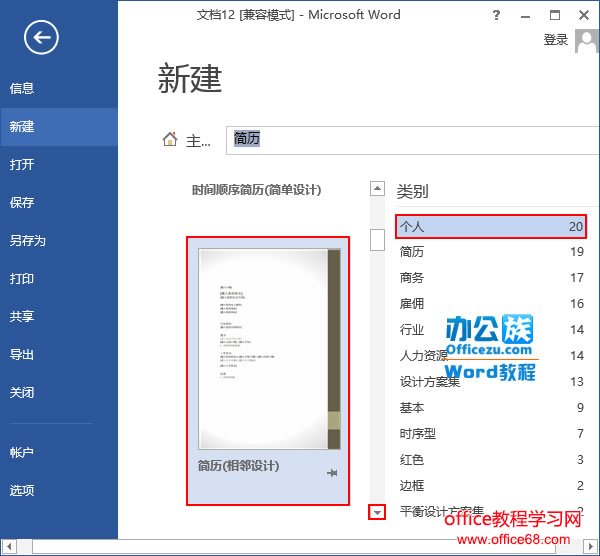Click the help question mark icon

coord(496,15)
